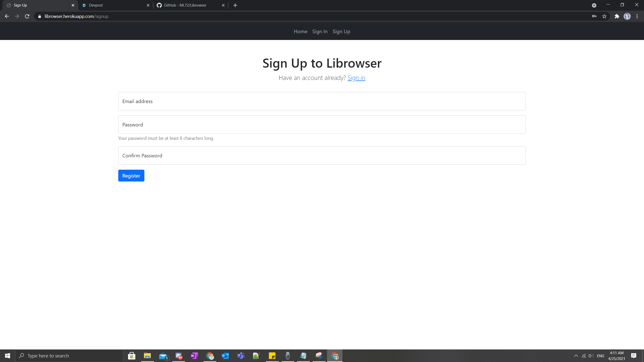Open Chrome three-dot menu
Image resolution: width=644 pixels, height=362 pixels.
[637, 16]
